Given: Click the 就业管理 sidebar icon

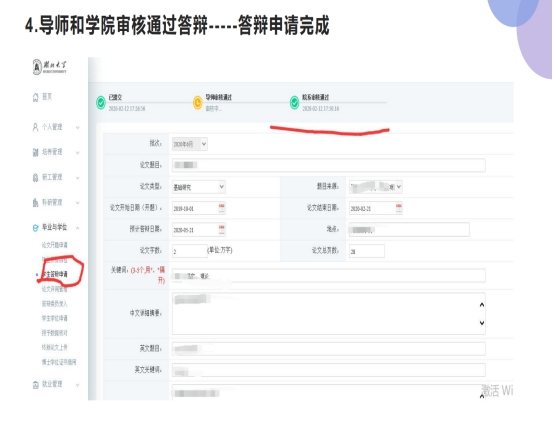Looking at the screenshot, I should point(35,385).
